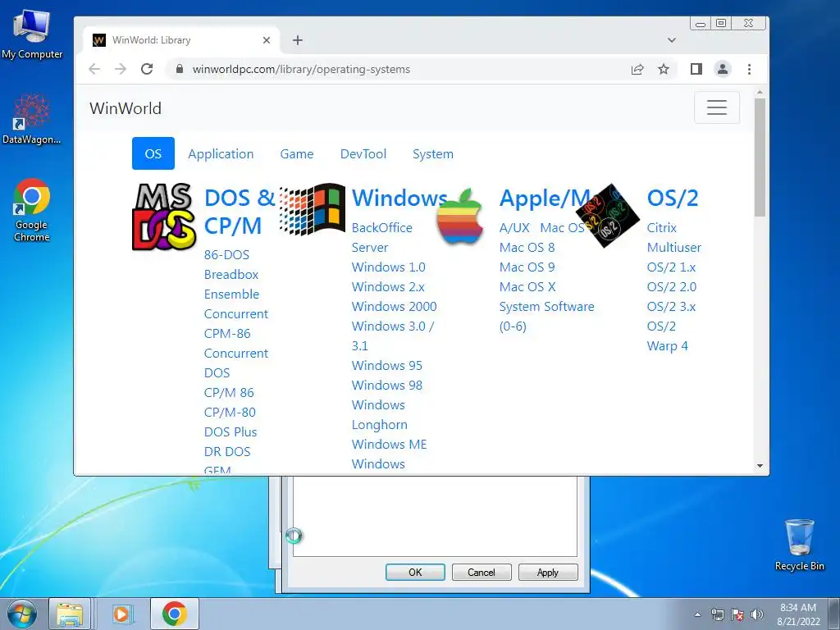
Task: Launch Windows Media Player from taskbar
Action: 121,614
